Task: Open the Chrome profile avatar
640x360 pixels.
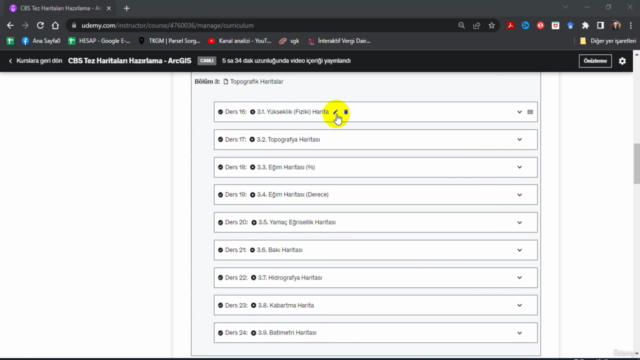Action: pos(616,25)
